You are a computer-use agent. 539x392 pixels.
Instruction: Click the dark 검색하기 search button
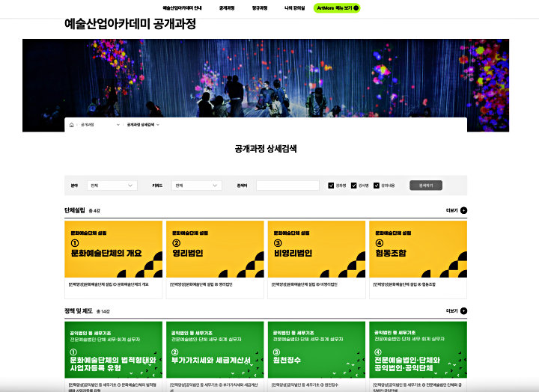[426, 186]
